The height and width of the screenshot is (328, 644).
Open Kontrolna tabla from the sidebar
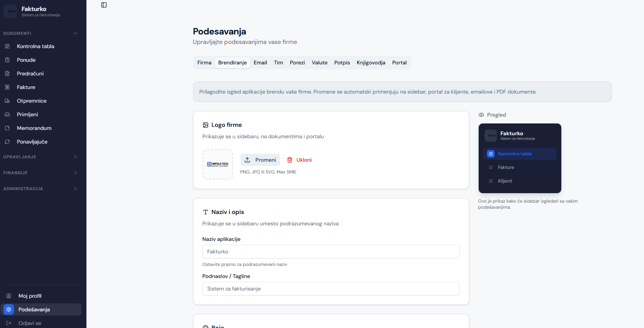pyautogui.click(x=35, y=46)
